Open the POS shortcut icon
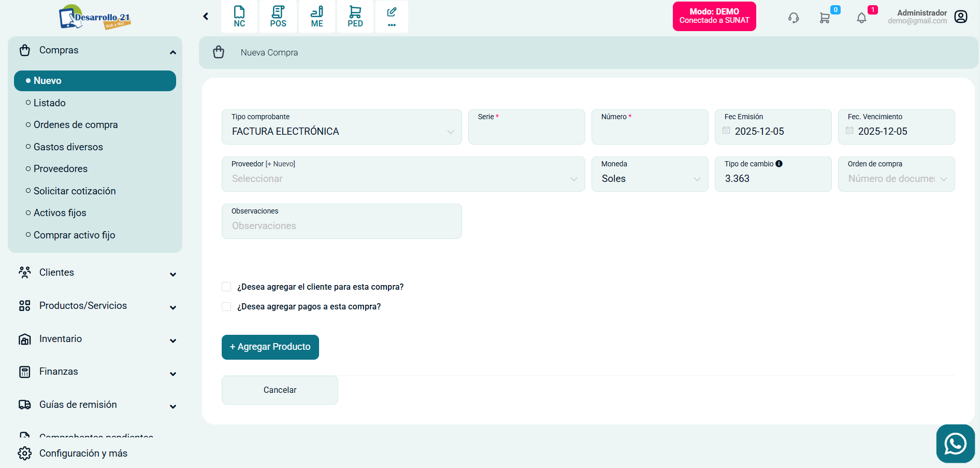The height and width of the screenshot is (468, 980). coord(278,17)
